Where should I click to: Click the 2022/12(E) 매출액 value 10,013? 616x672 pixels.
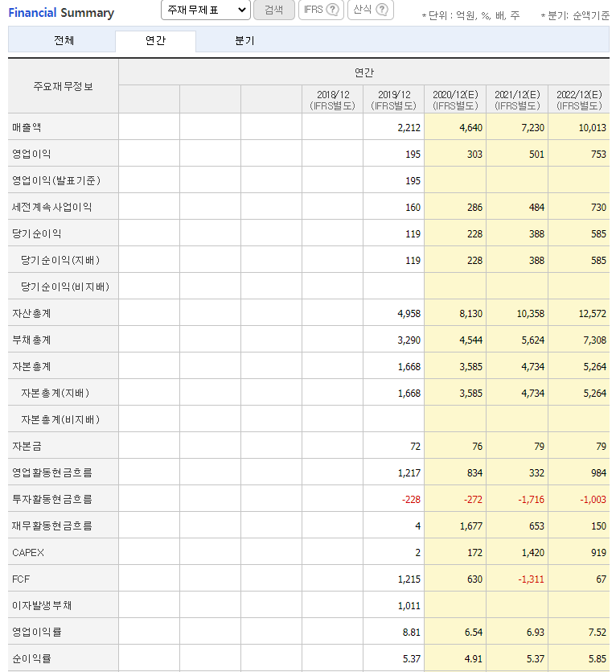592,128
